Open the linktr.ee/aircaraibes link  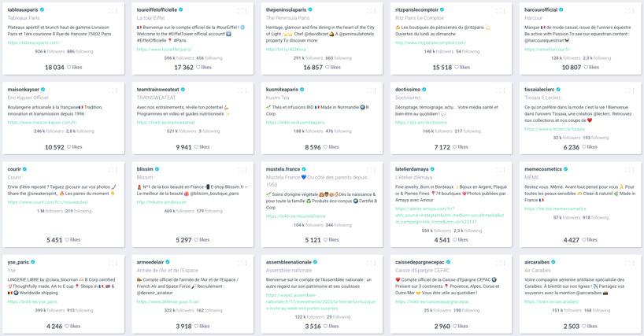pyautogui.click(x=551, y=301)
